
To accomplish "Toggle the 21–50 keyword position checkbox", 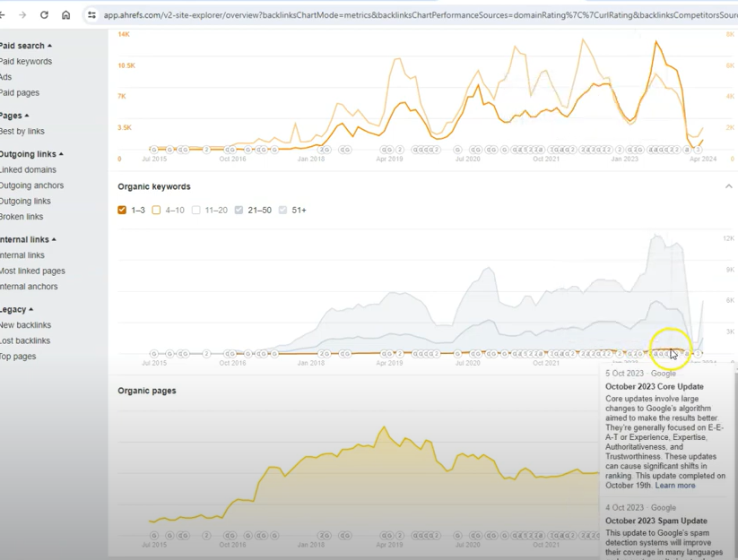I will 239,211.
